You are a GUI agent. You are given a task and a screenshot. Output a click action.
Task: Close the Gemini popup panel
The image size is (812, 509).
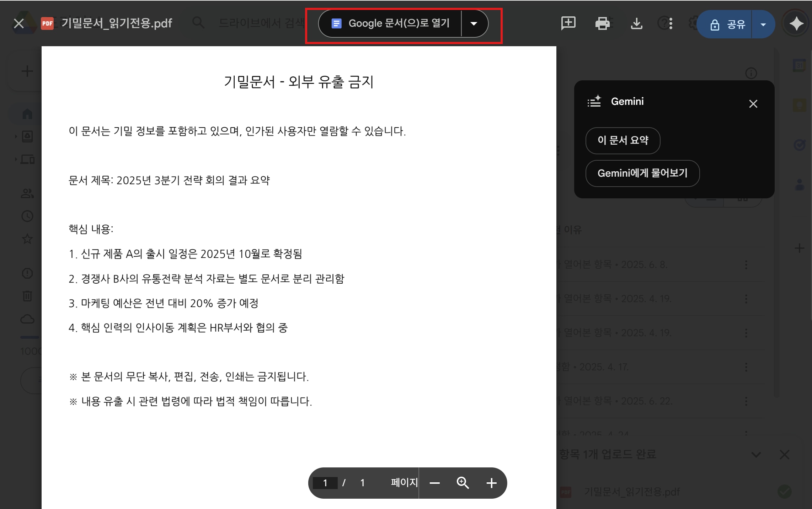coord(753,104)
